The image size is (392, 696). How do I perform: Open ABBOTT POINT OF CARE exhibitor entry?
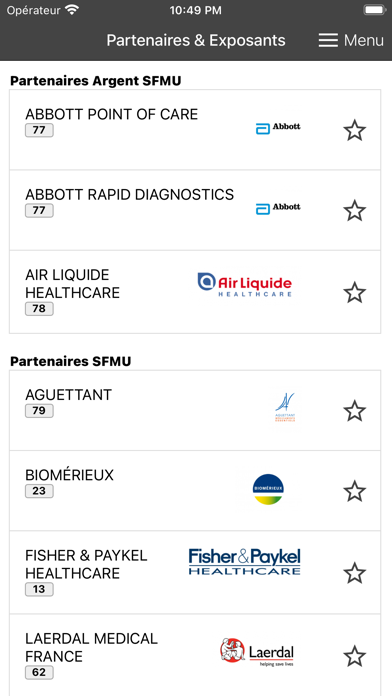195,130
